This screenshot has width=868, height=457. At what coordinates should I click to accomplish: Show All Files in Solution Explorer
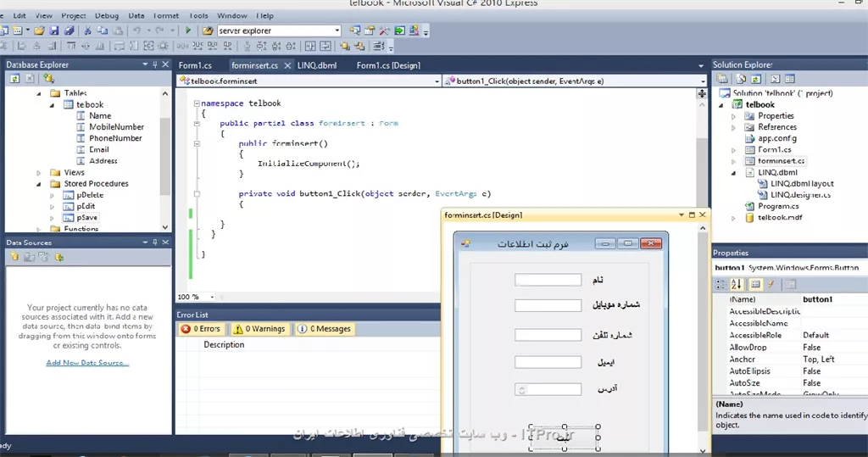coord(741,79)
